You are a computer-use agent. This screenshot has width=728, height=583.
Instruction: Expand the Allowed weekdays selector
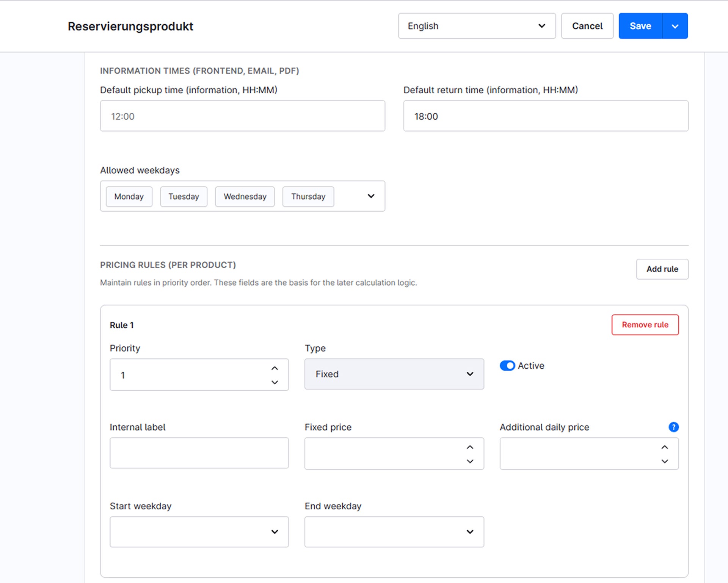(371, 196)
